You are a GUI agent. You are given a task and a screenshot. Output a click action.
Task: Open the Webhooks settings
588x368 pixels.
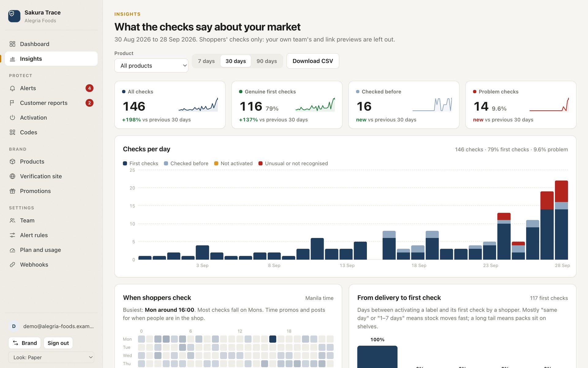[51, 265]
